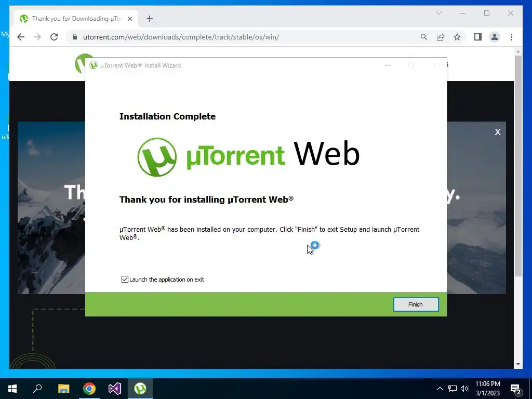Click Thank you for installing µTorrent Web text
532x399 pixels.
pos(206,199)
